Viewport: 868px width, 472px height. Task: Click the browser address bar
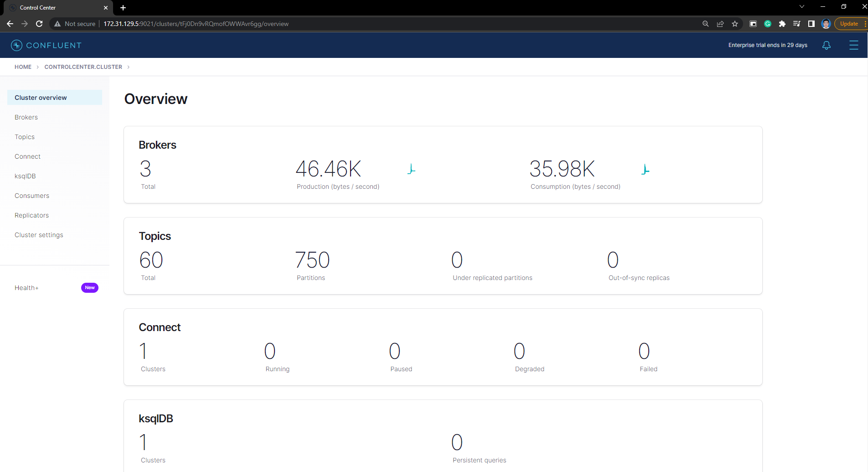[x=196, y=24]
